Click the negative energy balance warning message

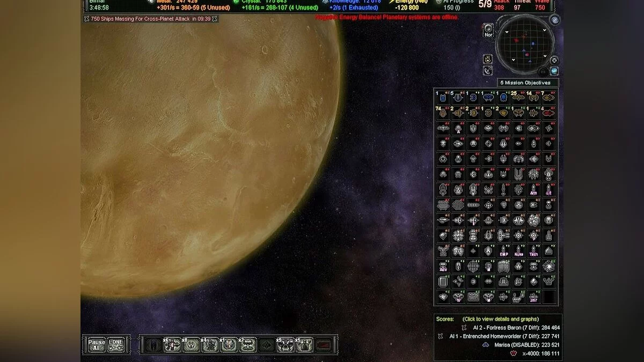click(387, 17)
